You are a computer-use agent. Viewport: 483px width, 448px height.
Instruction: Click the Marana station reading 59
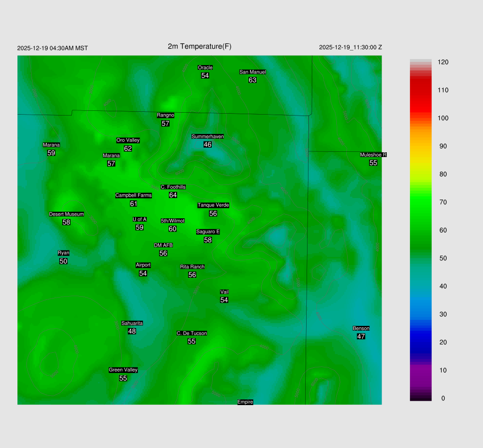[x=51, y=153]
